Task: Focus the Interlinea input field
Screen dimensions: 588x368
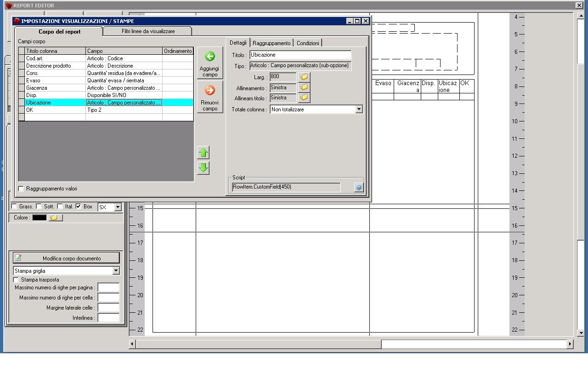Action: coord(108,318)
